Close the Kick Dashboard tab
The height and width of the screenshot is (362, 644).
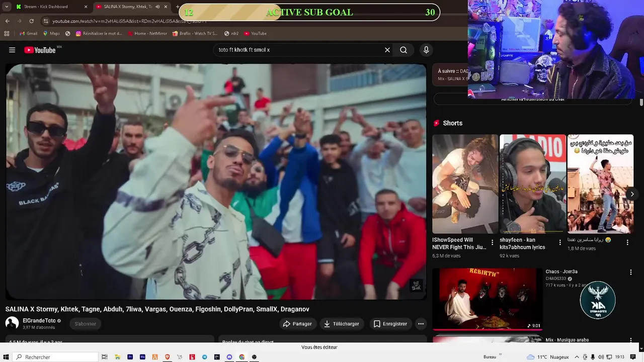86,7
